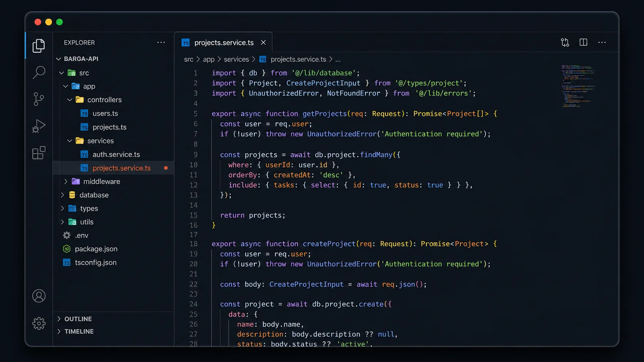The height and width of the screenshot is (362, 644).
Task: Click the database folder icon
Action: [x=72, y=195]
